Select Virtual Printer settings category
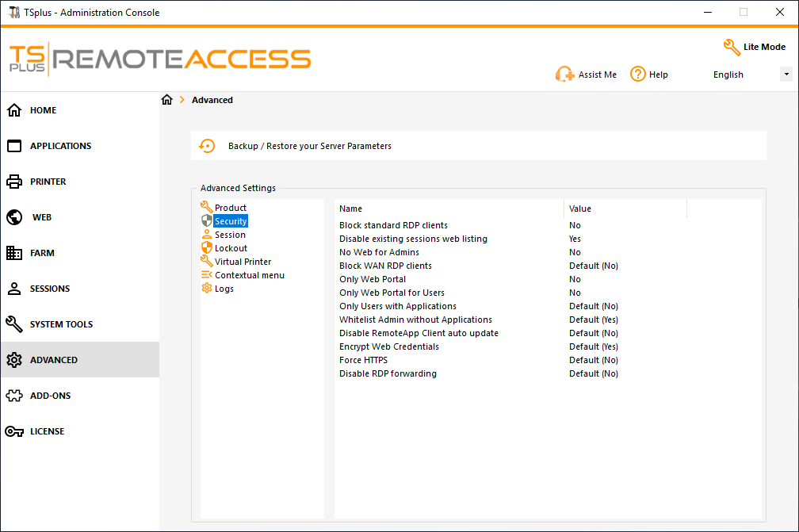This screenshot has height=532, width=799. point(243,262)
